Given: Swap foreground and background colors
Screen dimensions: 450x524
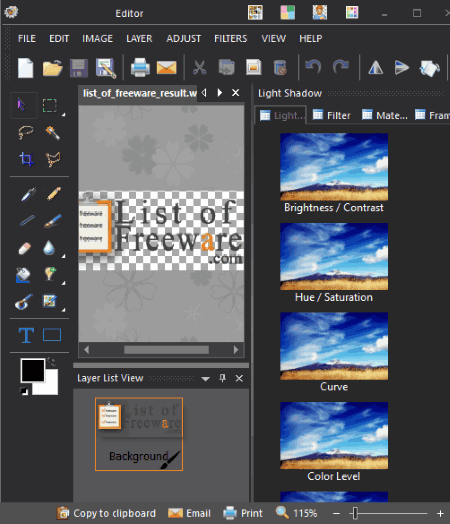Looking at the screenshot, I should click(x=52, y=361).
